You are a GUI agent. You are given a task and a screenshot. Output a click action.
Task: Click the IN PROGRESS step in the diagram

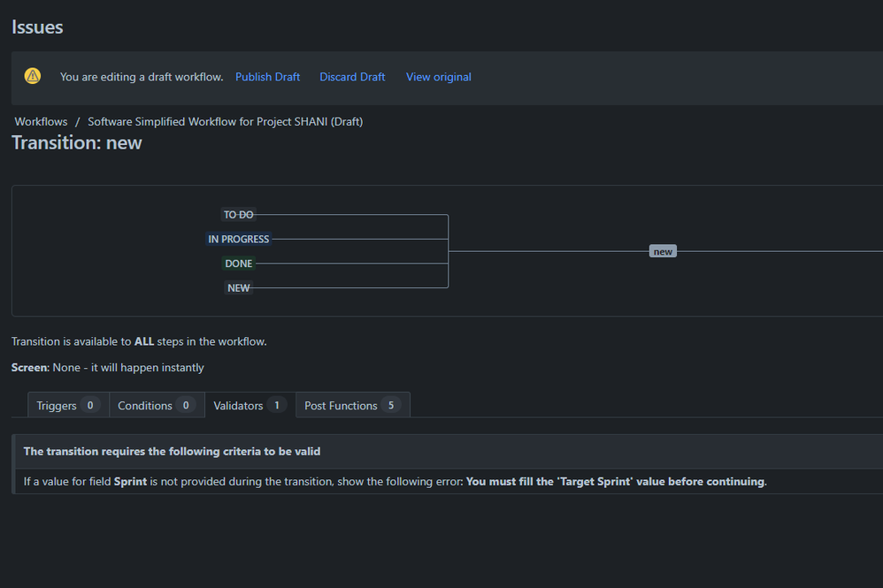(238, 239)
